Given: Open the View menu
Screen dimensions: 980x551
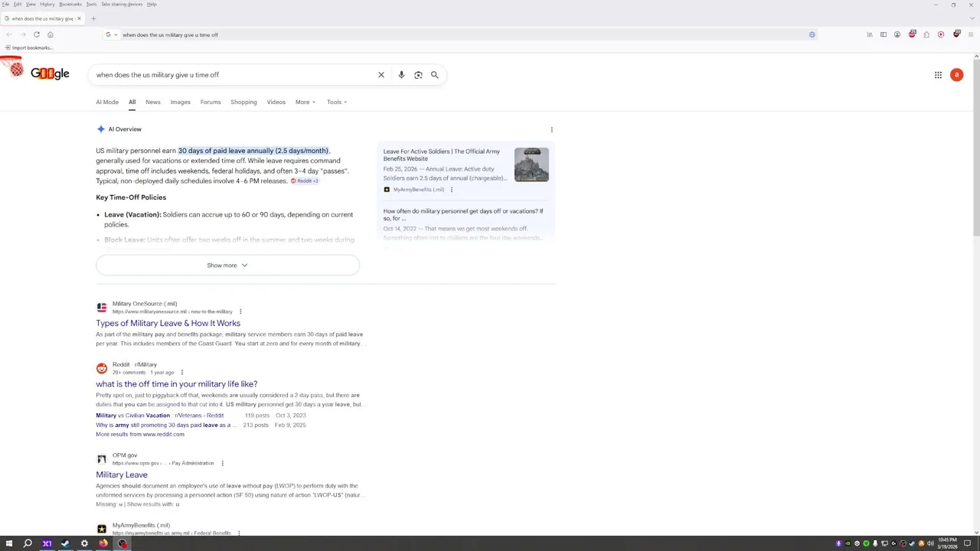Looking at the screenshot, I should 31,5.
